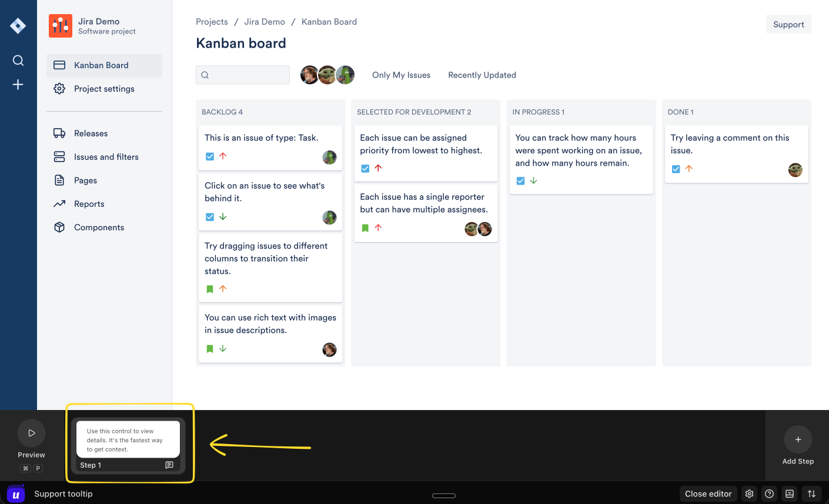The height and width of the screenshot is (504, 829).
Task: Click assignee avatar on 'rich text with images' card
Action: click(329, 350)
